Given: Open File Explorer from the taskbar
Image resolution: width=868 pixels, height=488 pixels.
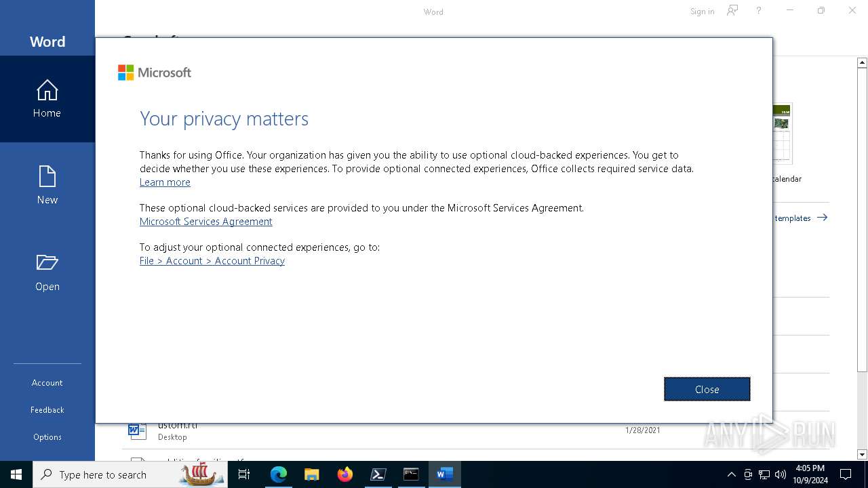Looking at the screenshot, I should [312, 474].
